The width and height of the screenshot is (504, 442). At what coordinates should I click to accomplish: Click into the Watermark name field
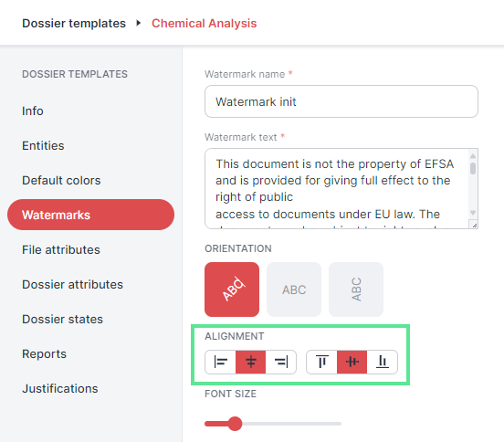pyautogui.click(x=341, y=101)
